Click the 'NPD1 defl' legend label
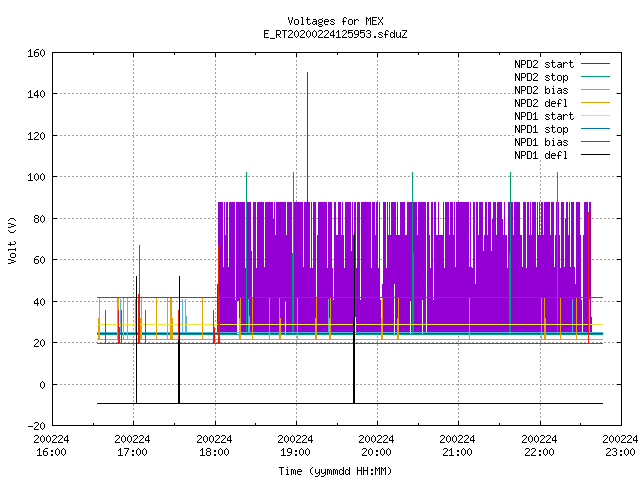This screenshot has width=640, height=480. point(541,155)
